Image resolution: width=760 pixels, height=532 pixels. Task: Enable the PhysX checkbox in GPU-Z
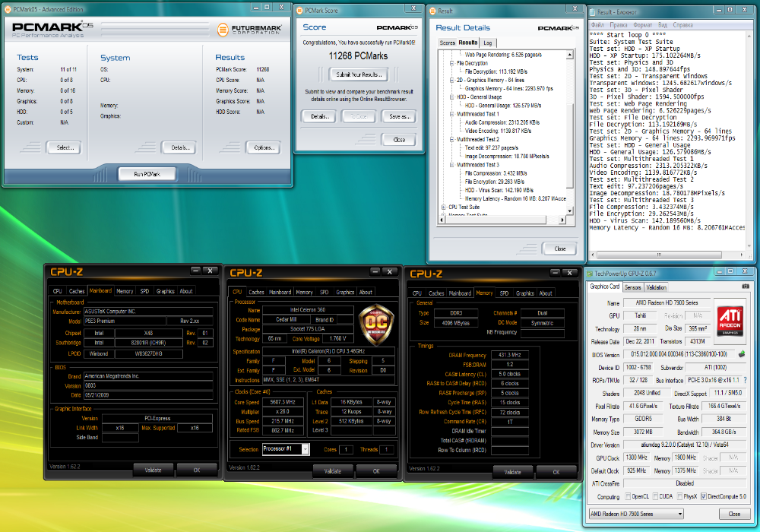[x=680, y=496]
